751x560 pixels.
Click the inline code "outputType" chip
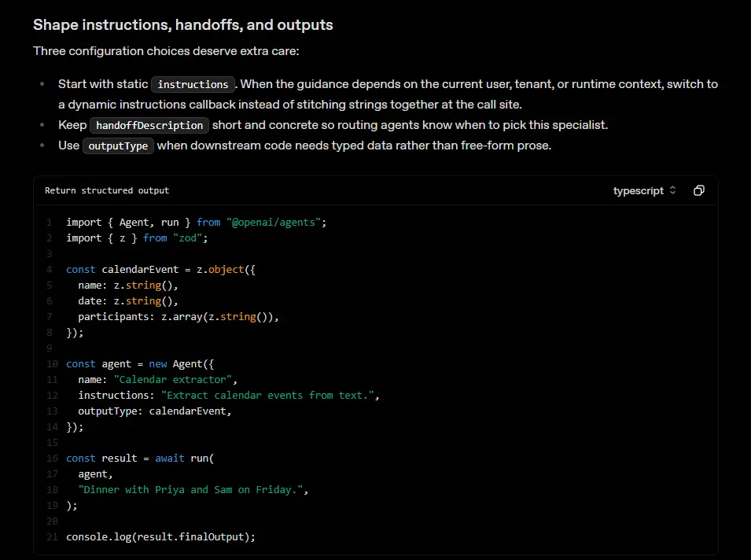point(118,146)
